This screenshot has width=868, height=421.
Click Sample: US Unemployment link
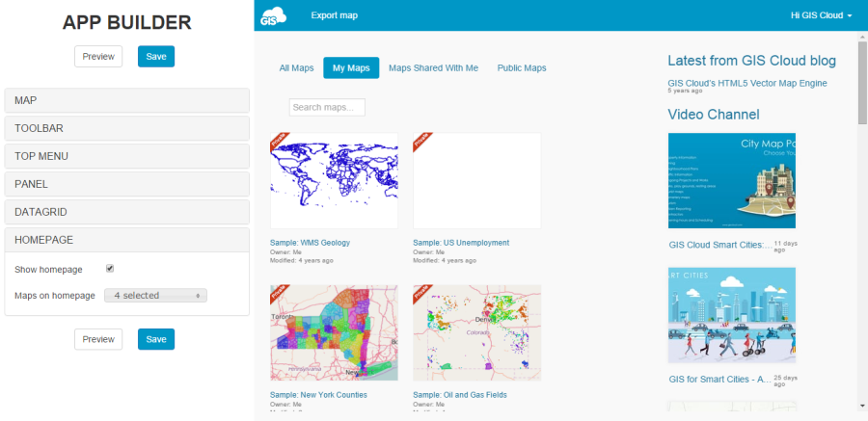click(x=461, y=243)
